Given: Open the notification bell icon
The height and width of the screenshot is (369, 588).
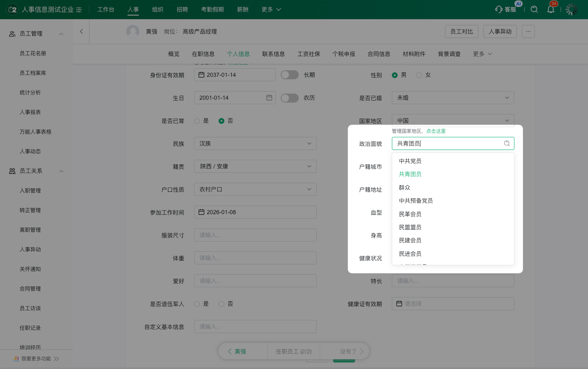Looking at the screenshot, I should click(x=551, y=9).
